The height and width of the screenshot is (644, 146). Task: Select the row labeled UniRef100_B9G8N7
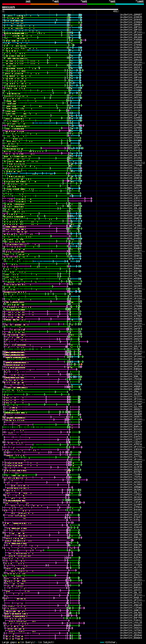pyautogui.click(x=131, y=354)
